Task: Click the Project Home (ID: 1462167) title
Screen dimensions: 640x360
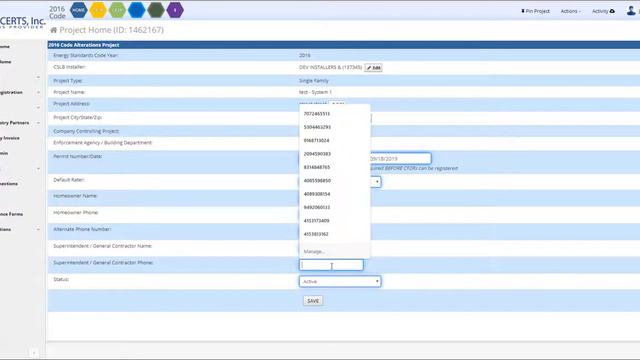Action: click(x=111, y=30)
